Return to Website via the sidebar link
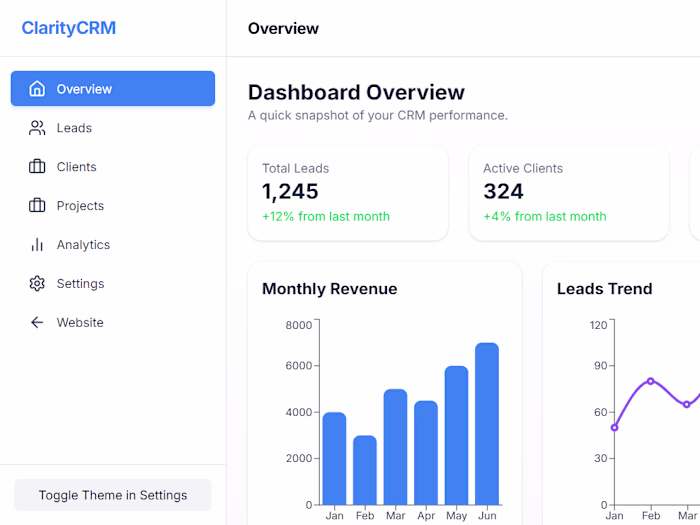Image resolution: width=700 pixels, height=525 pixels. tap(113, 322)
